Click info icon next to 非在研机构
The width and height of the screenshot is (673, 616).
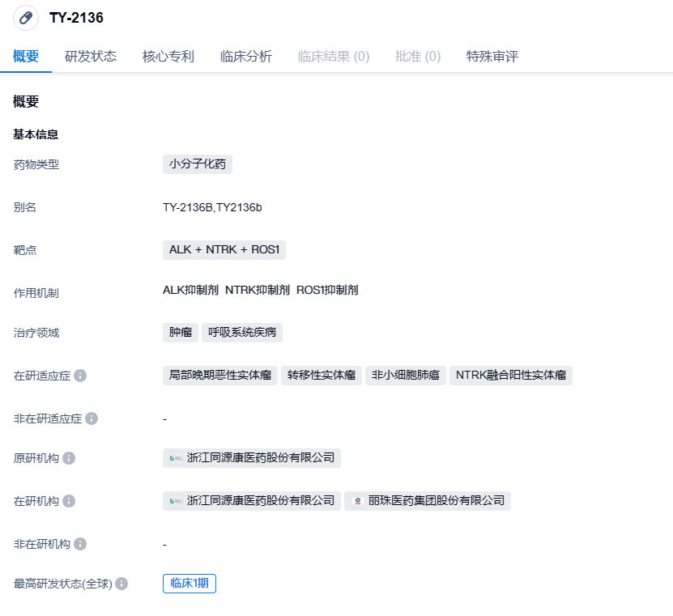coord(80,544)
